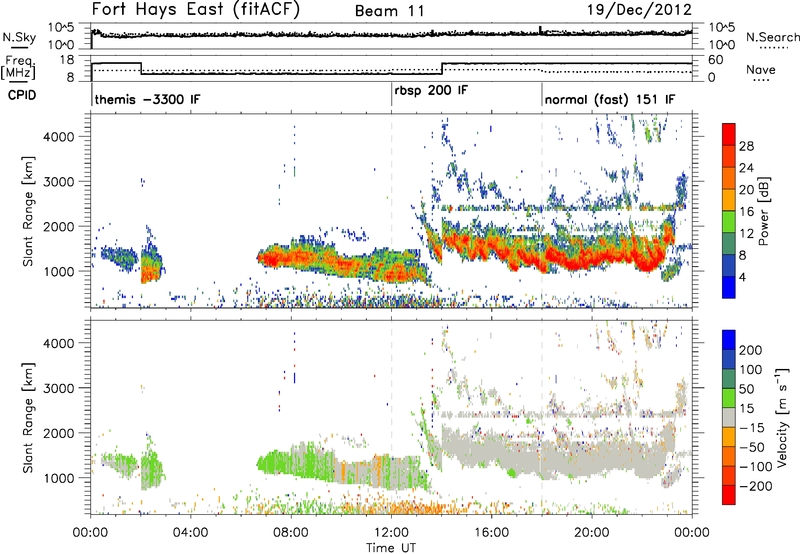Click the power color bar red segment
The image size is (800, 554).
(x=729, y=134)
